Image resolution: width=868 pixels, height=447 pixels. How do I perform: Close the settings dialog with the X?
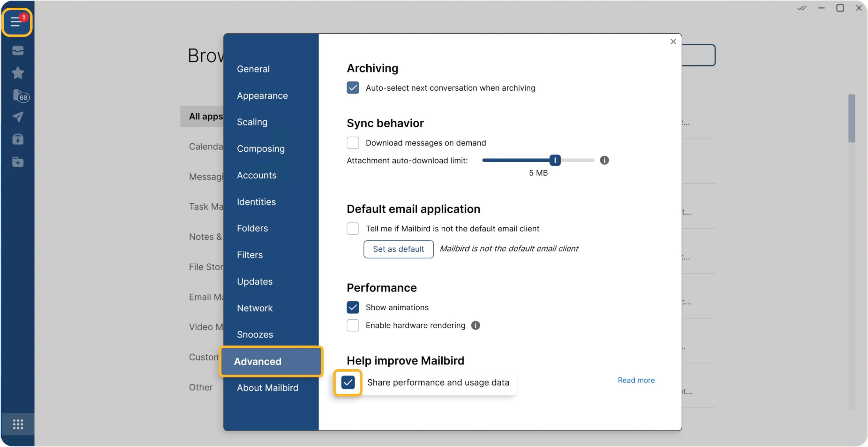pos(673,42)
